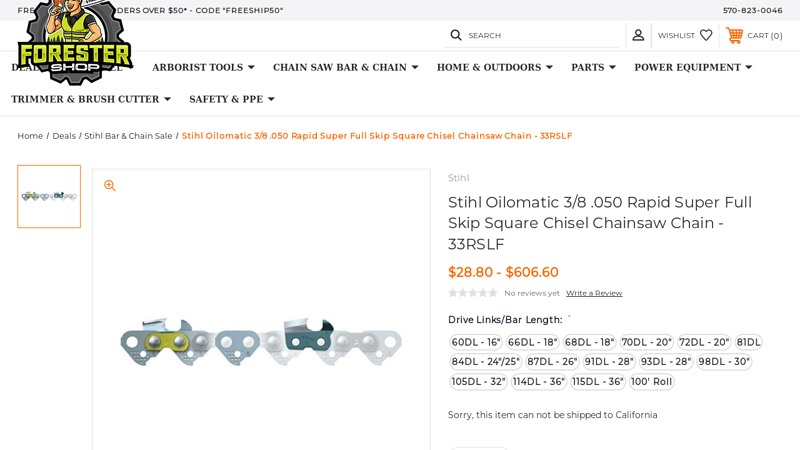Go to Stihl Bar & Chain Sale breadcrumb
800x450 pixels.
[128, 136]
